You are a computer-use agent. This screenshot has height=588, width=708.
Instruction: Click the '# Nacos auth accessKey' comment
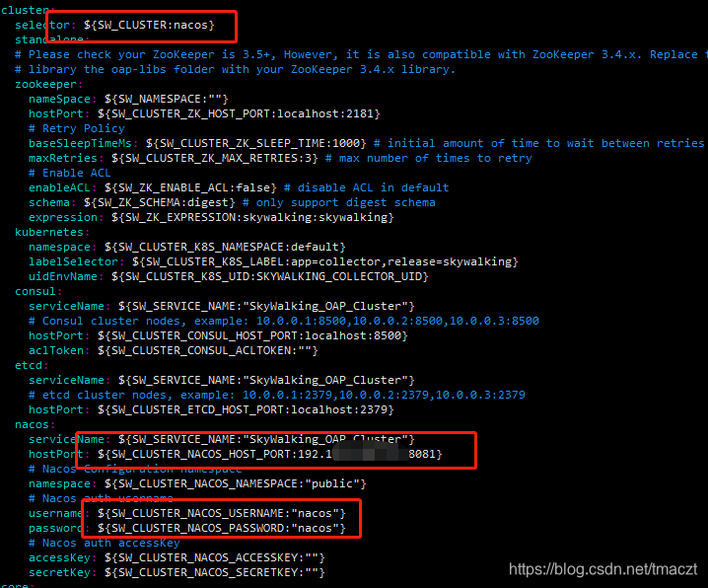click(x=105, y=543)
